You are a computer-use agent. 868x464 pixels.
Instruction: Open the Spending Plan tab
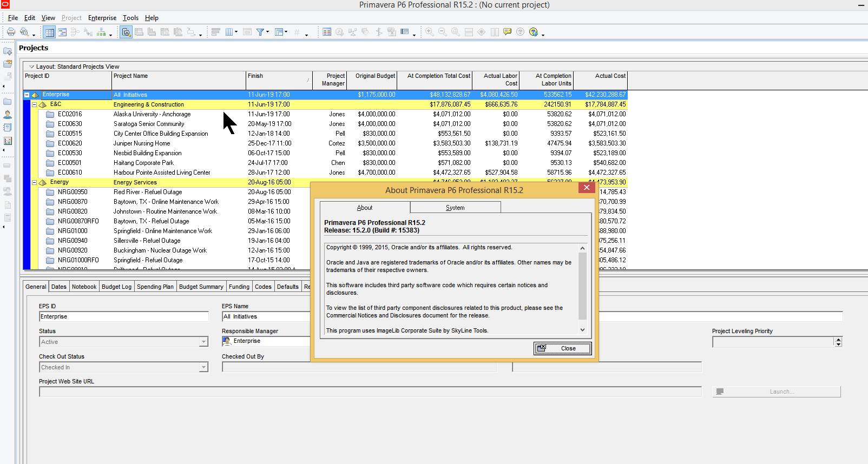pos(155,287)
